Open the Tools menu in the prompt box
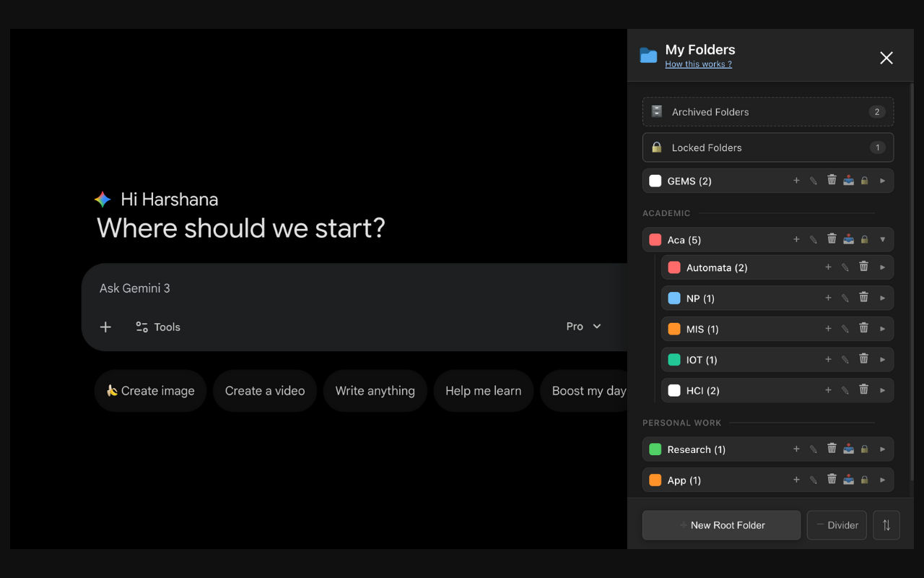This screenshot has width=924, height=578. click(158, 327)
